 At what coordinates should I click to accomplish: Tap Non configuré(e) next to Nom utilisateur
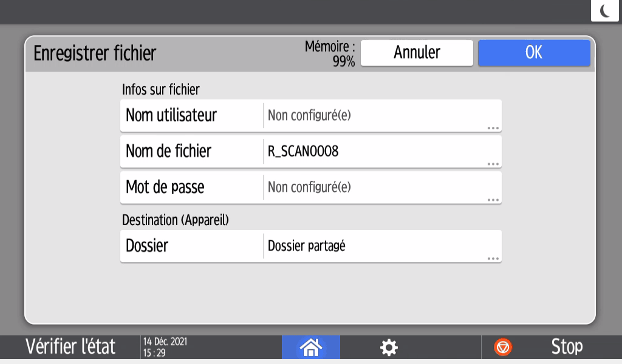coord(309,115)
